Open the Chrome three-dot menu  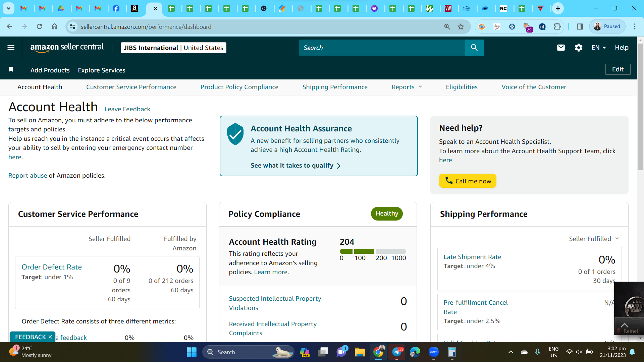(x=635, y=26)
